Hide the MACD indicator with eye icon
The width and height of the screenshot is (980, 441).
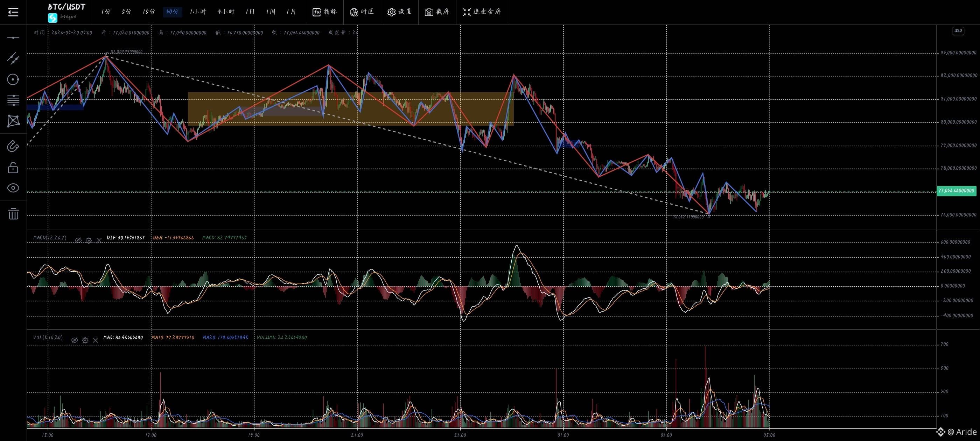pyautogui.click(x=78, y=240)
